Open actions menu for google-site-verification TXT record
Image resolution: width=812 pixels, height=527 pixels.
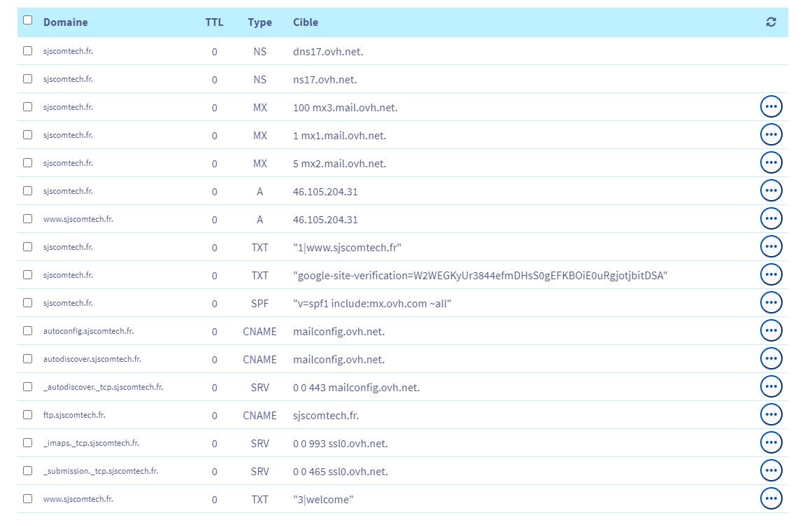click(771, 275)
